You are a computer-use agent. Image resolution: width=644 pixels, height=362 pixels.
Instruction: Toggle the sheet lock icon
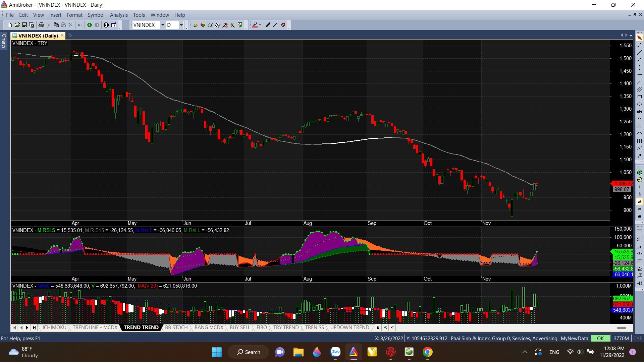pos(378,328)
